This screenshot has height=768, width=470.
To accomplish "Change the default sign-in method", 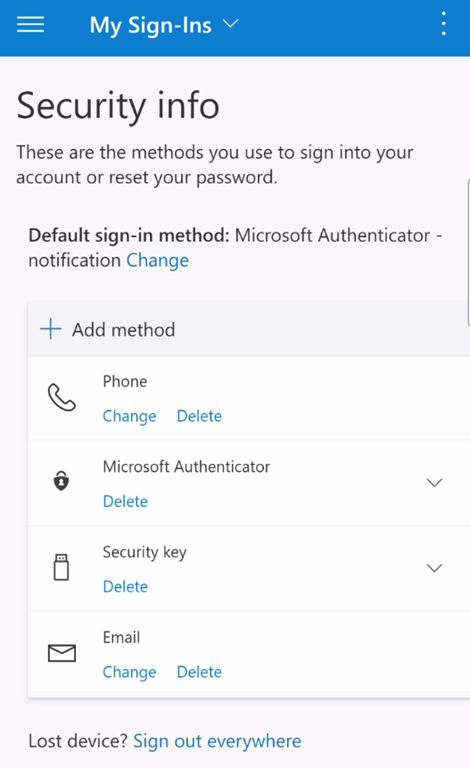I will (x=157, y=260).
